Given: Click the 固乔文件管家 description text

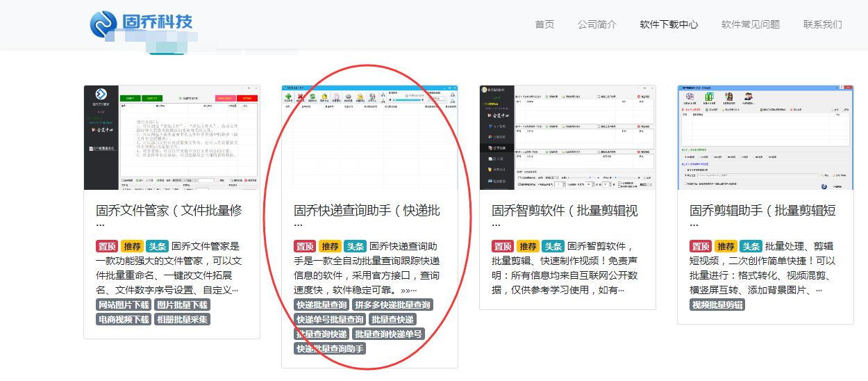Looking at the screenshot, I should pyautogui.click(x=169, y=268).
